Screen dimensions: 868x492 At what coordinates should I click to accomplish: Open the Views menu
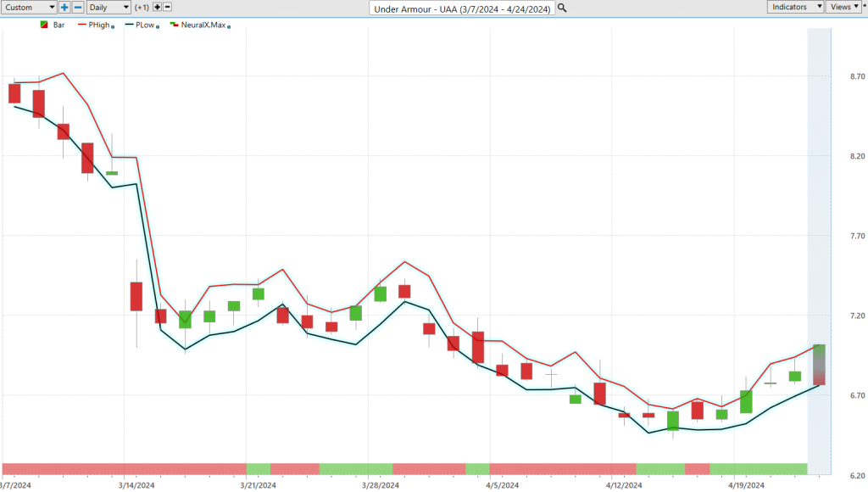pyautogui.click(x=840, y=7)
